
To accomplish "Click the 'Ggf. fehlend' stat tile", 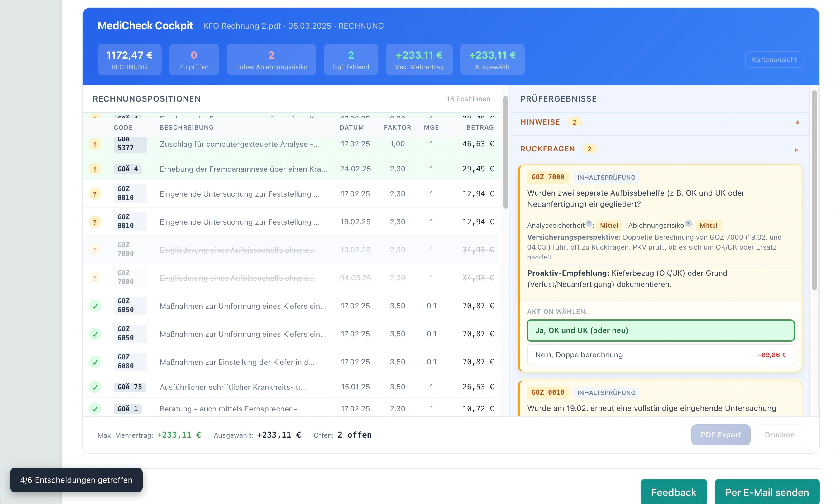I will click(x=351, y=60).
